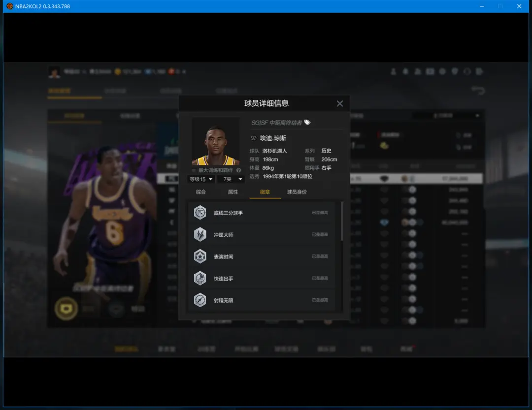Close the 球员详细信息 dialog
The image size is (532, 410).
tap(339, 104)
